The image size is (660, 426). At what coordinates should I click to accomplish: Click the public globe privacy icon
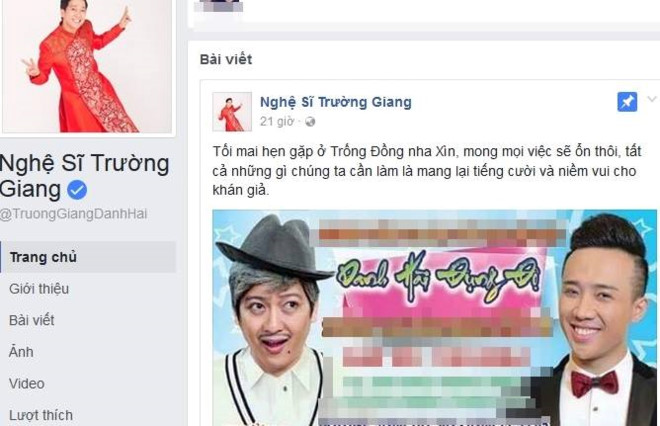(x=310, y=122)
